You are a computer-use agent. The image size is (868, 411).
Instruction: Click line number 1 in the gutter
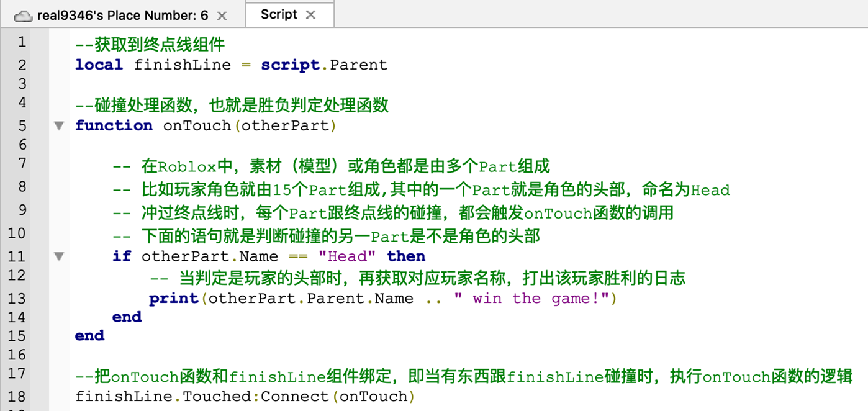pyautogui.click(x=22, y=42)
